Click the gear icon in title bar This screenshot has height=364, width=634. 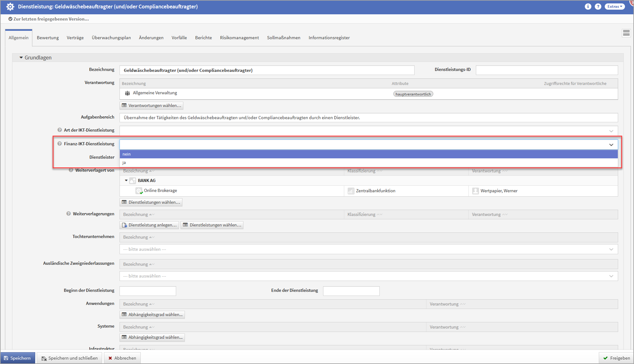click(x=10, y=7)
